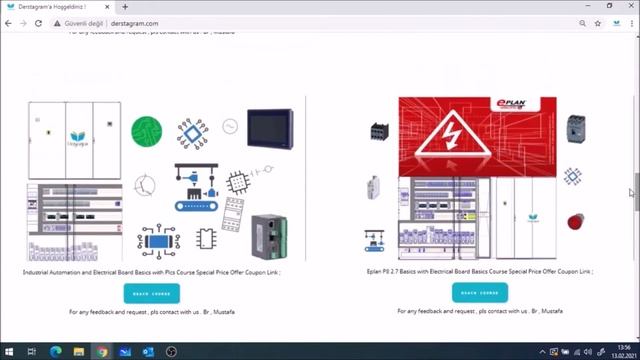Show hidden system tray icons
Image resolution: width=640 pixels, height=360 pixels.
tap(542, 352)
